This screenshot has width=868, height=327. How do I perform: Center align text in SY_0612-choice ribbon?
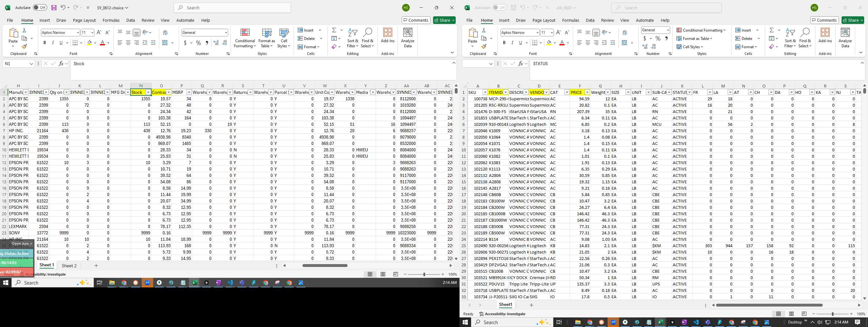tap(128, 43)
